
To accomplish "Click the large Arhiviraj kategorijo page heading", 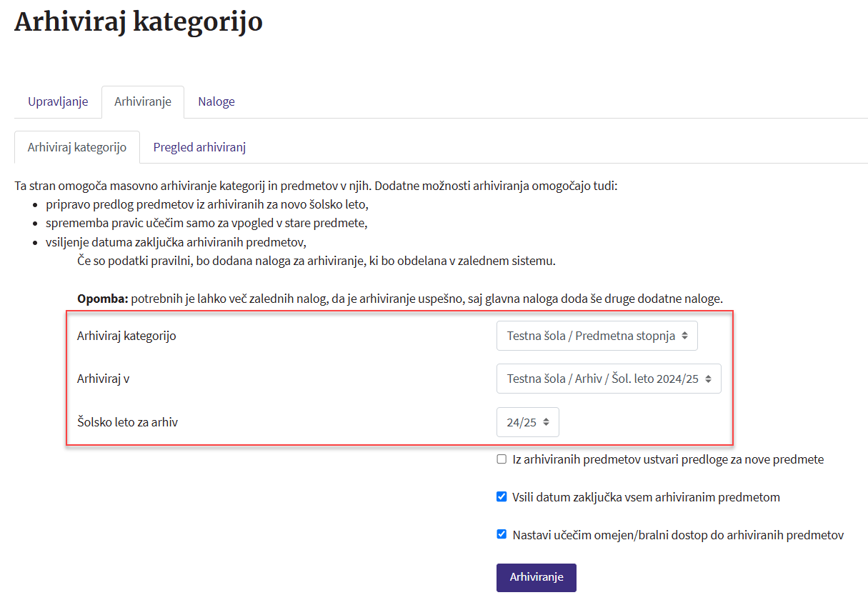I will pyautogui.click(x=139, y=22).
